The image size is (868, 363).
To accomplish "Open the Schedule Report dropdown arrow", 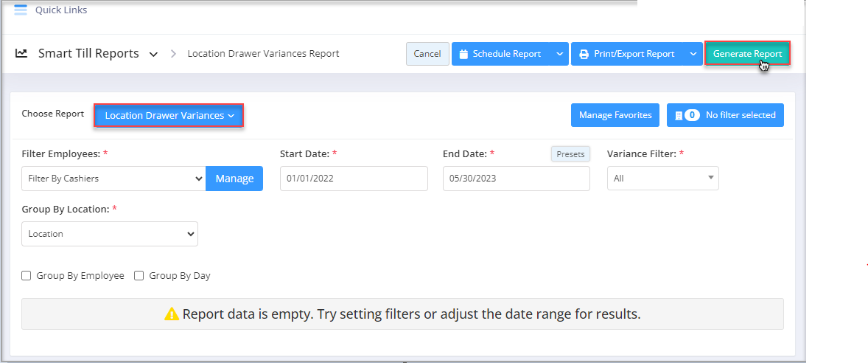I will (560, 54).
